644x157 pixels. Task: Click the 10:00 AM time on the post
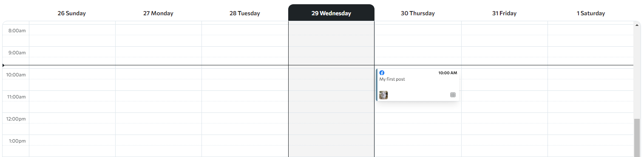pyautogui.click(x=448, y=73)
